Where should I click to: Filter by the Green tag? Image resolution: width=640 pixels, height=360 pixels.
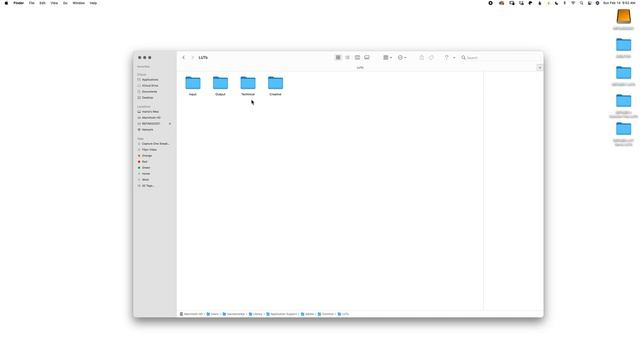coord(146,168)
